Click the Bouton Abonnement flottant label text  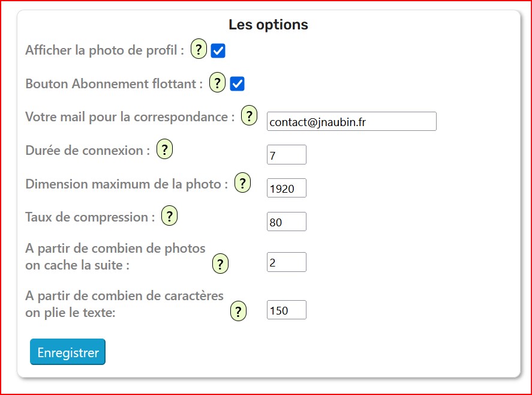click(114, 84)
